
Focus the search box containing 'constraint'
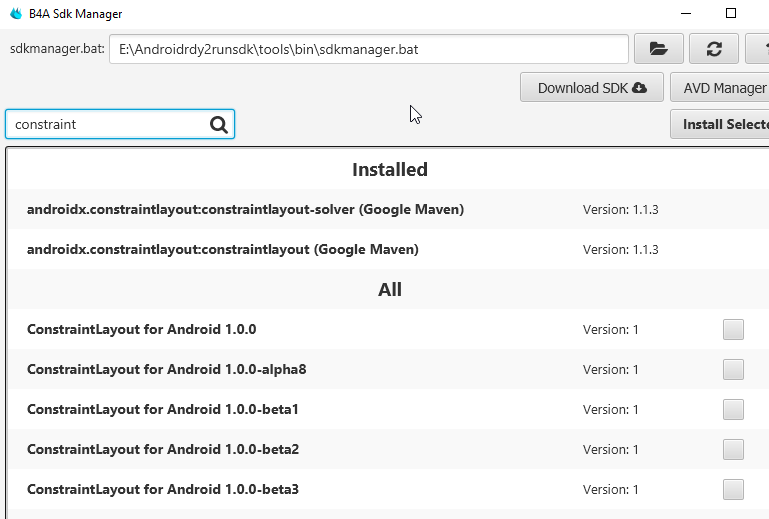click(108, 124)
